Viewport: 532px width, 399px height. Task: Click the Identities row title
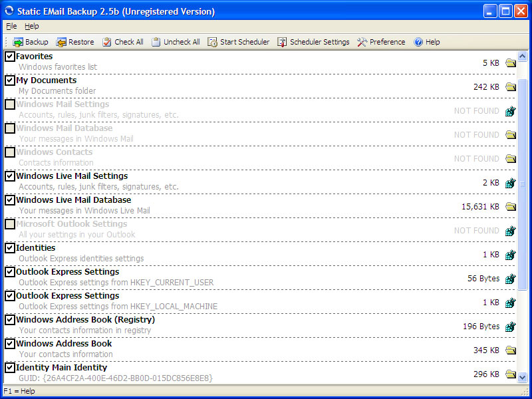36,247
